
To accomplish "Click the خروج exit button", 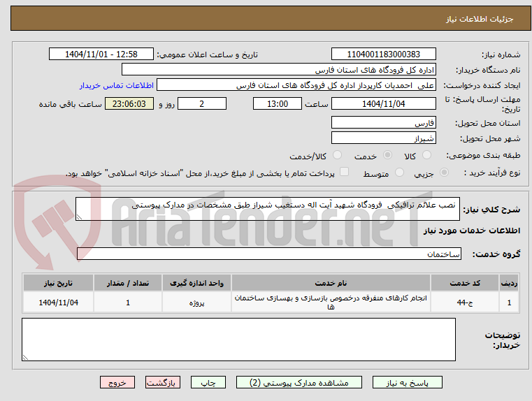I will tap(117, 382).
